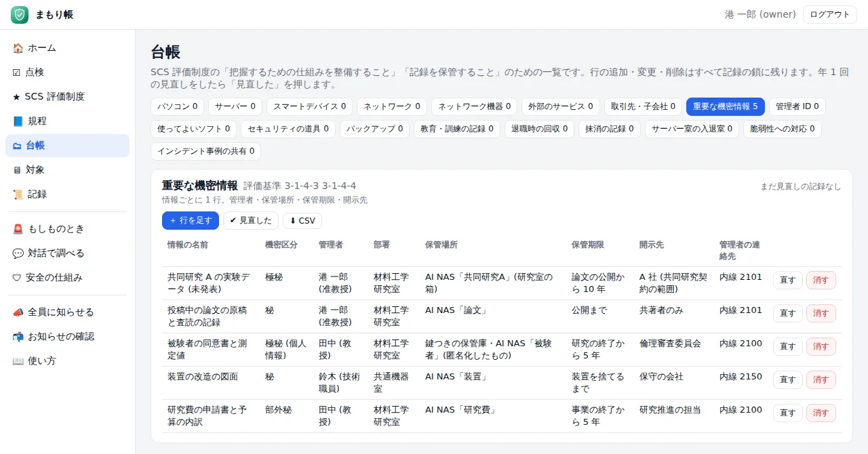The height and width of the screenshot is (454, 868).
Task: Click 消す for 投稿中の論文の原稿 row
Action: pyautogui.click(x=821, y=314)
